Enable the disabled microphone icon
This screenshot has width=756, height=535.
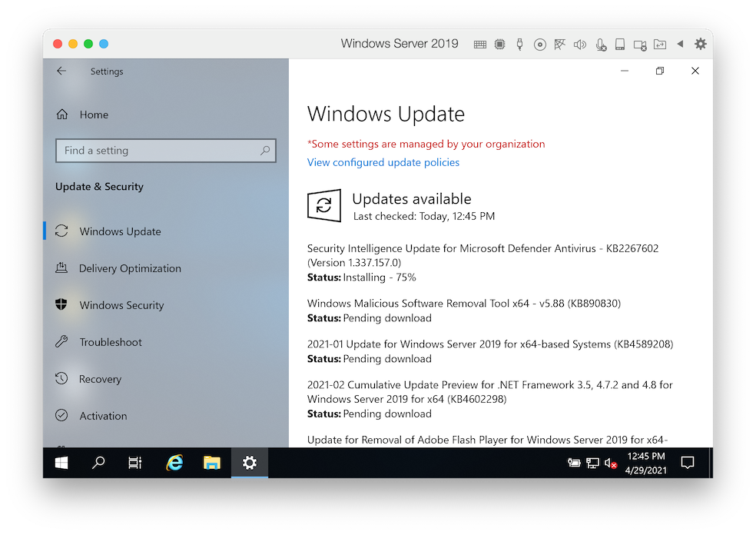pos(601,45)
